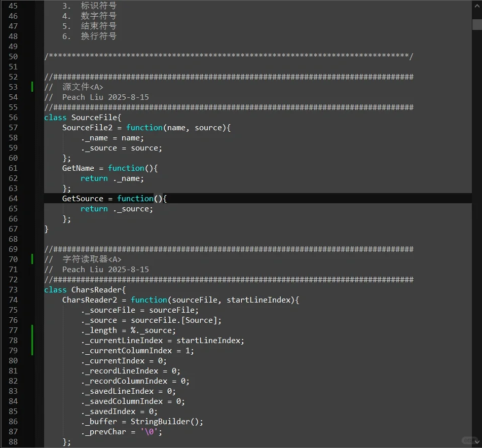Screen dimensions: 482x448
Task: Click '._recordColumnIndex = 0;' statement
Action: point(135,381)
